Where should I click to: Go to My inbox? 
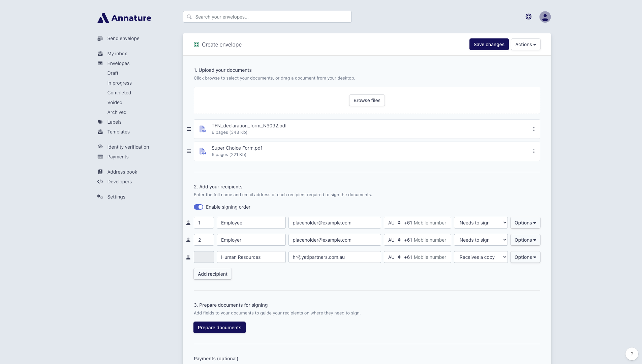(117, 54)
